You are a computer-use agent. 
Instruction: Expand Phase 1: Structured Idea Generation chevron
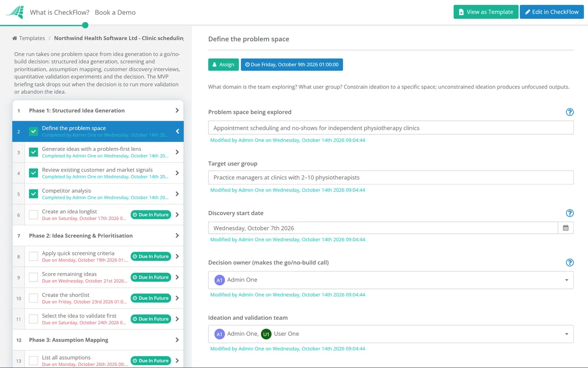[177, 110]
